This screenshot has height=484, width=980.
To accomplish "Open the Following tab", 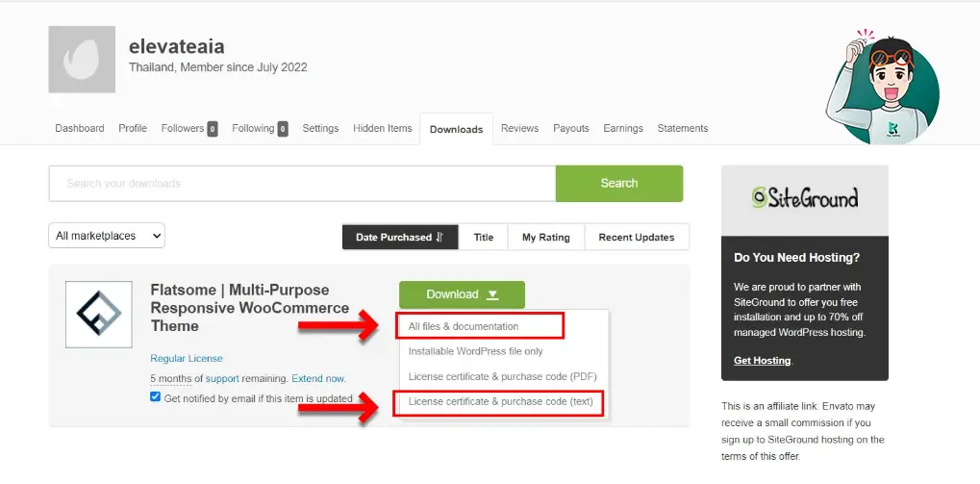I will point(260,128).
